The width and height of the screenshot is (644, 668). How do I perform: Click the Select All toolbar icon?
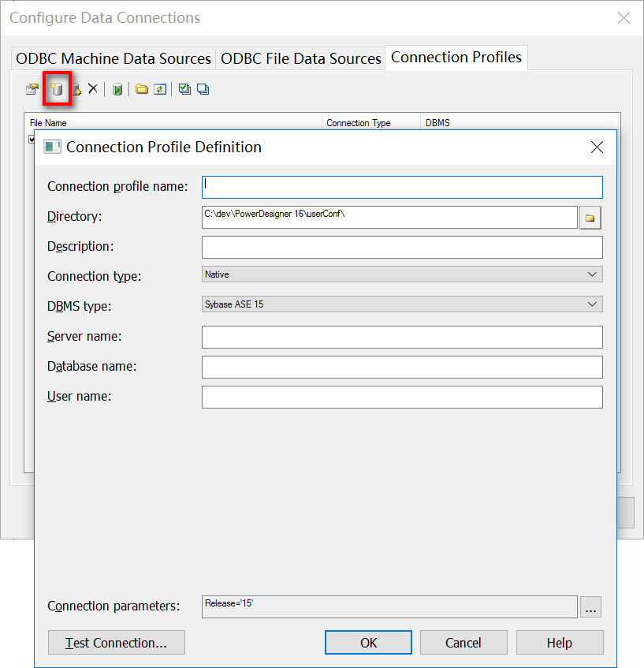[x=184, y=89]
